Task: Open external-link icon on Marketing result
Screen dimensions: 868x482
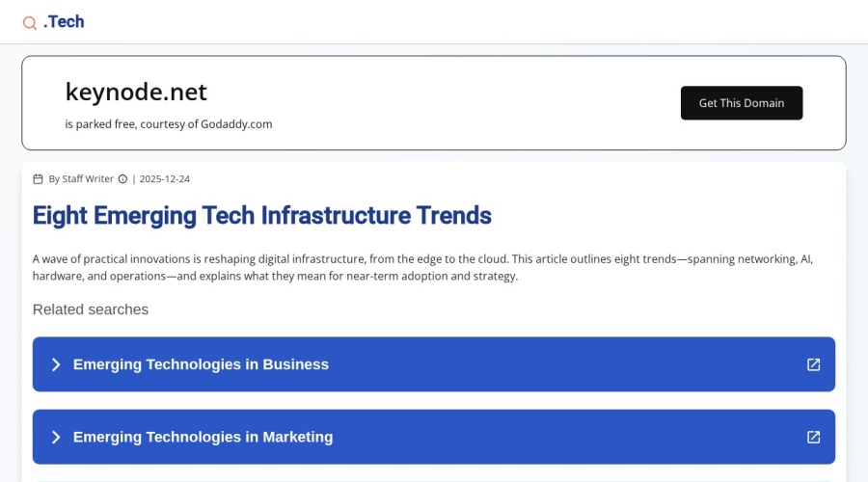Action: 813,437
